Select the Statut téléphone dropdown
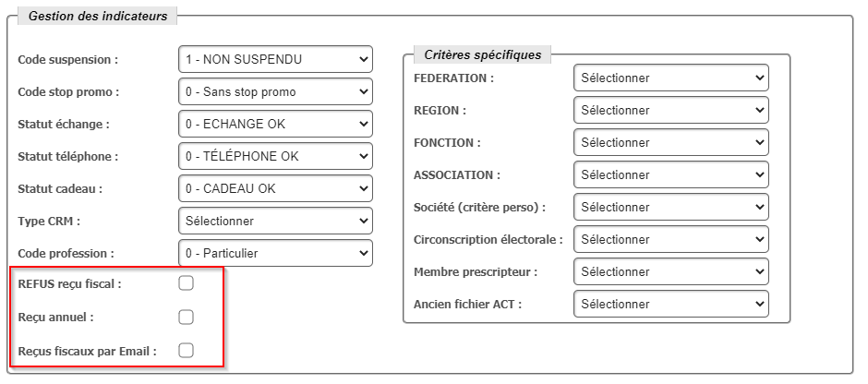 (x=275, y=156)
